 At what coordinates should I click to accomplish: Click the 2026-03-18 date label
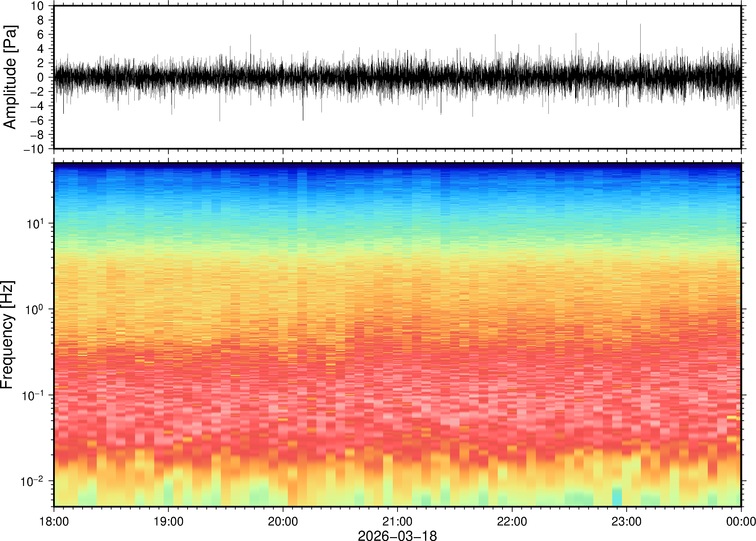pos(397,536)
